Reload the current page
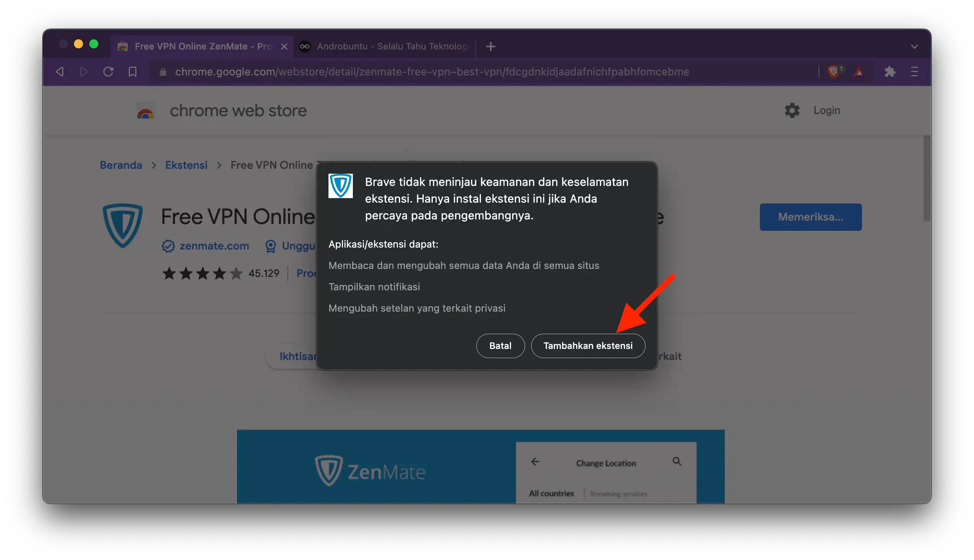 [x=108, y=72]
